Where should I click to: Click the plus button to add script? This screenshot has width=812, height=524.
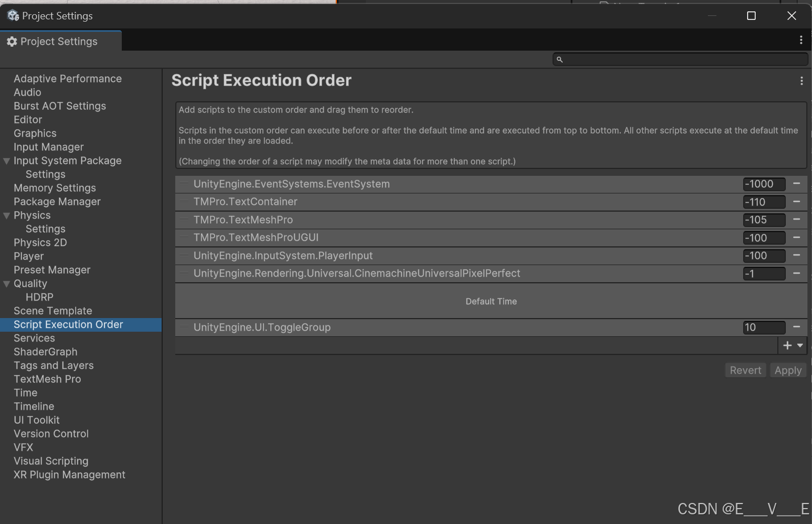coord(788,345)
